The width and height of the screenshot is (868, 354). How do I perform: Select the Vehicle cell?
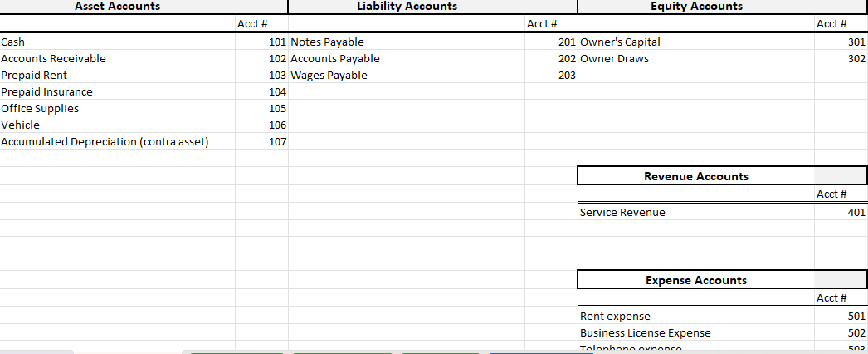coord(118,125)
